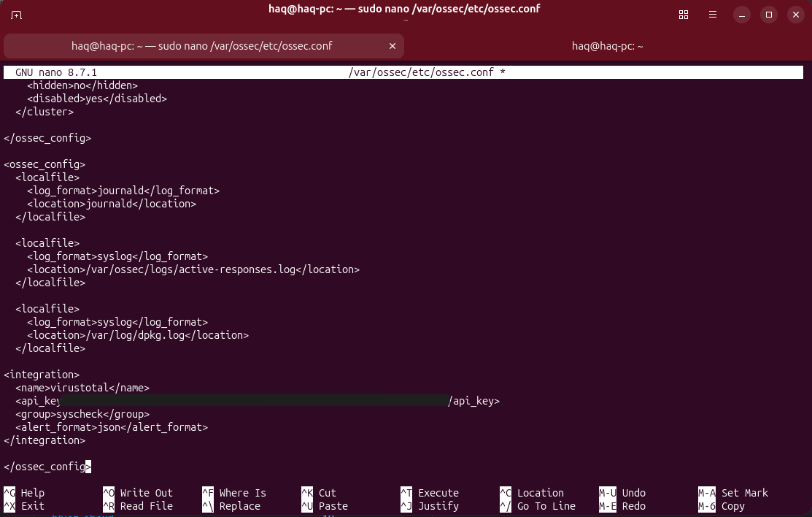Viewport: 812px width, 517px height.
Task: Open the terminal hamburger menu
Action: [x=713, y=15]
